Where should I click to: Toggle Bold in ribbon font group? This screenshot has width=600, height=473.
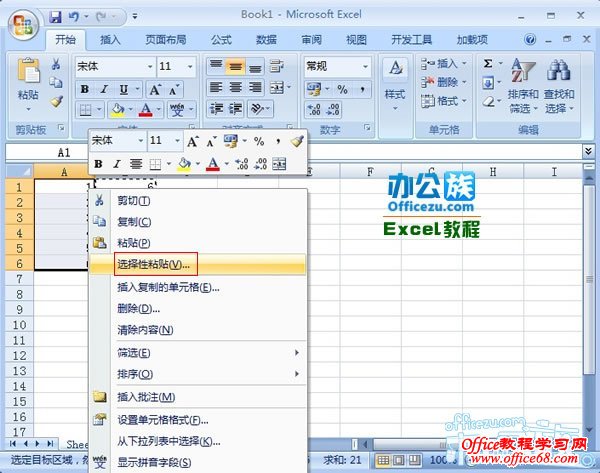[85, 90]
